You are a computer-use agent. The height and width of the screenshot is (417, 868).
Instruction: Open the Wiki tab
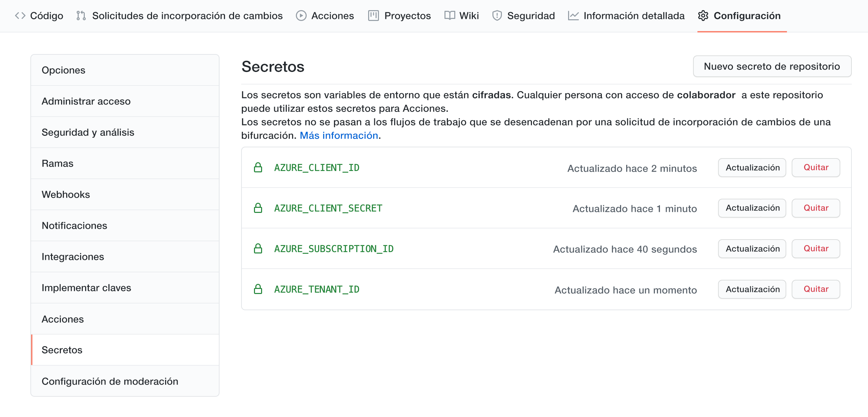point(462,16)
